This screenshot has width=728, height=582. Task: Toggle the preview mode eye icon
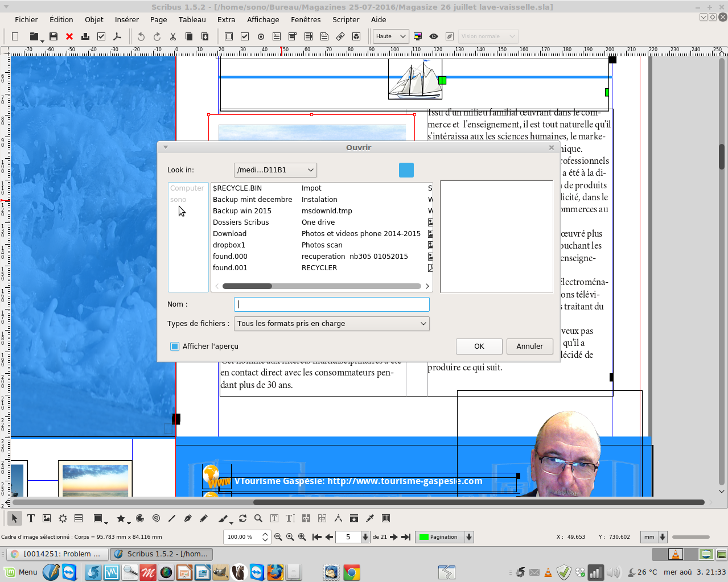click(434, 36)
